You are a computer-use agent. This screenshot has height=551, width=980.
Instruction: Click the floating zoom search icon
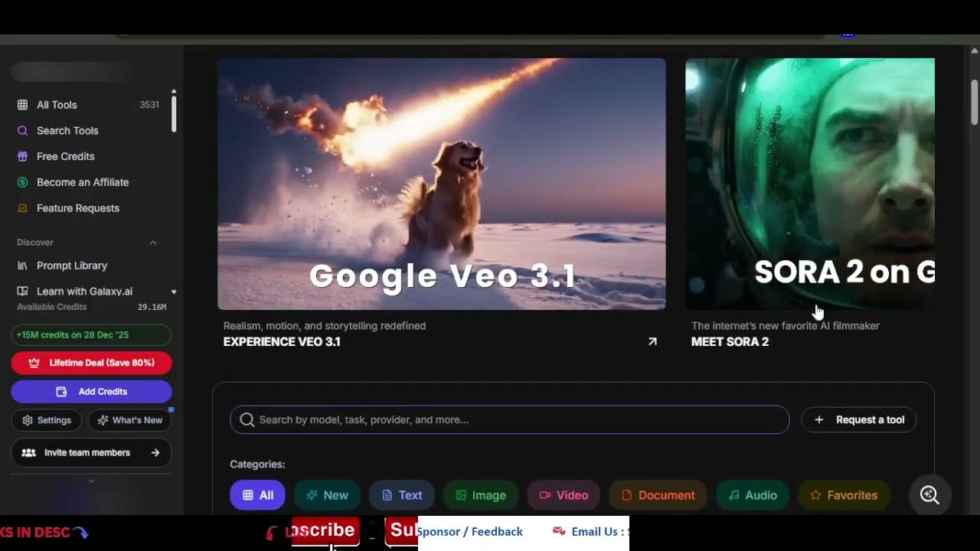(929, 495)
